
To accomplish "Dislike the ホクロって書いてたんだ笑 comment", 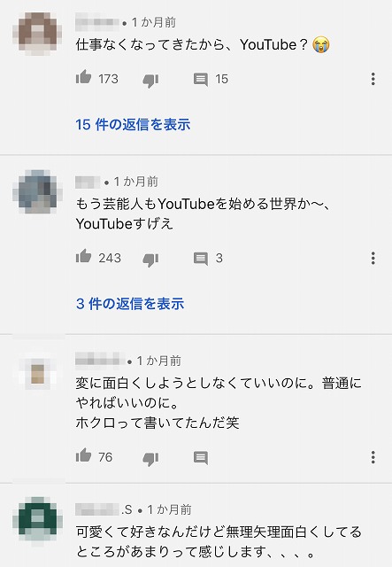I will (x=150, y=459).
